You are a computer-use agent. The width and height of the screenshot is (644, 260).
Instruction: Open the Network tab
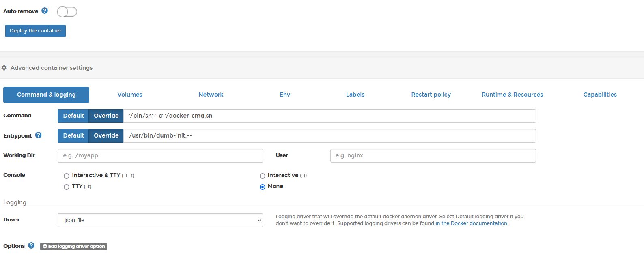[211, 95]
